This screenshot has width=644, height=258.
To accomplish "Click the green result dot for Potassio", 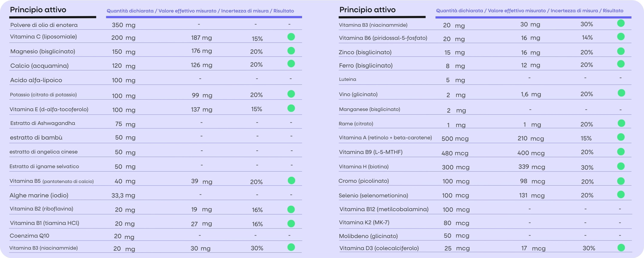I will coord(291,94).
